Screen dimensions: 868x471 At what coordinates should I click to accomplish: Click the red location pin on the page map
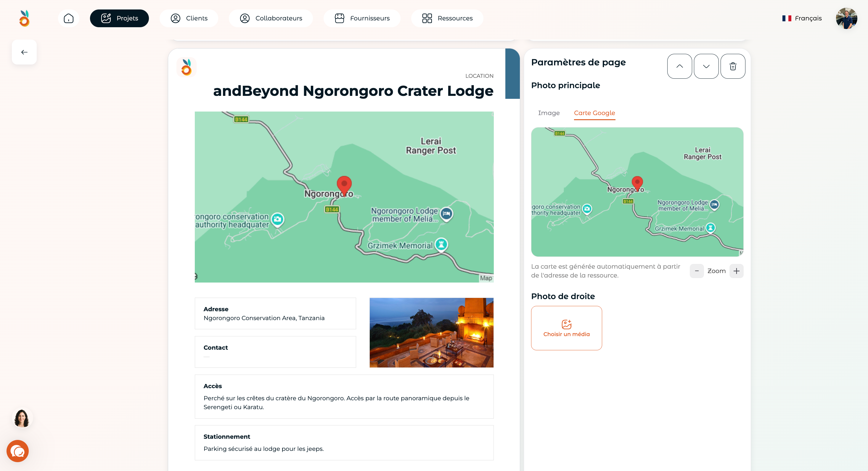344,185
